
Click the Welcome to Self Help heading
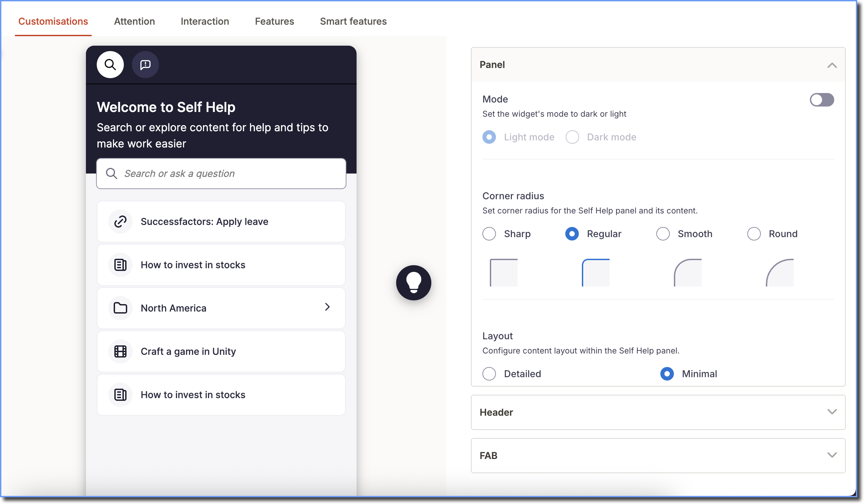(166, 107)
